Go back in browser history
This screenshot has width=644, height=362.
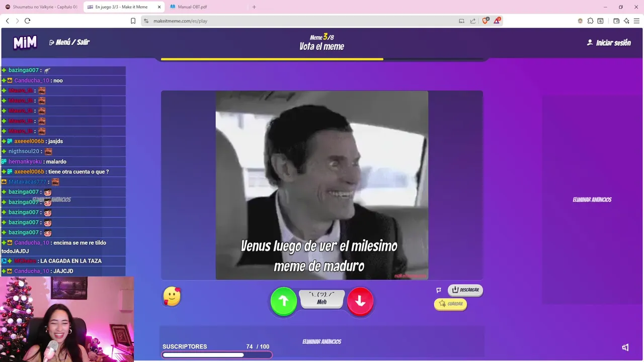(x=7, y=21)
